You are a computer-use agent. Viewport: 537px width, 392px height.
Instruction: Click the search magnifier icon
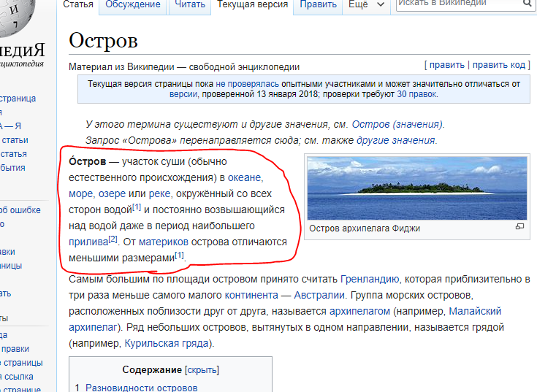coord(527,3)
